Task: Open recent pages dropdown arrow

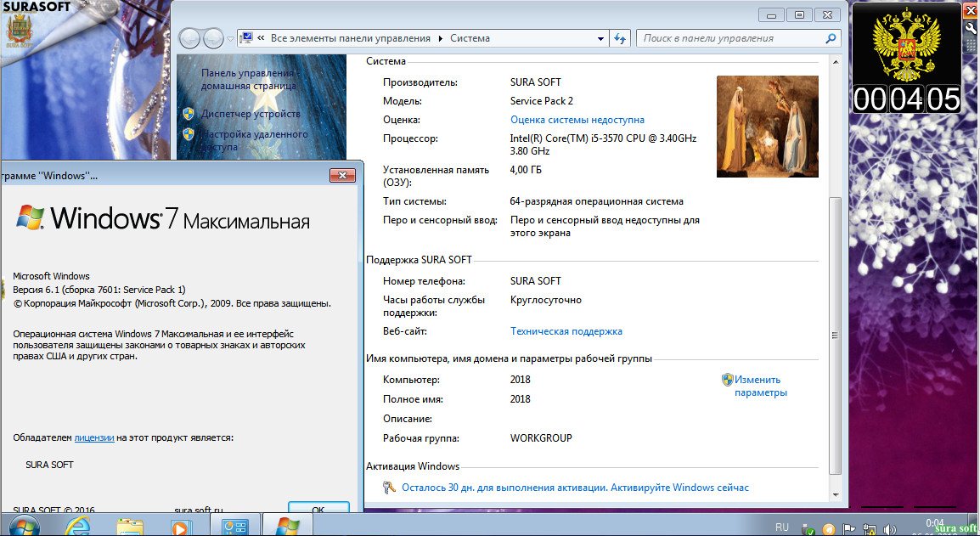Action: tap(230, 39)
